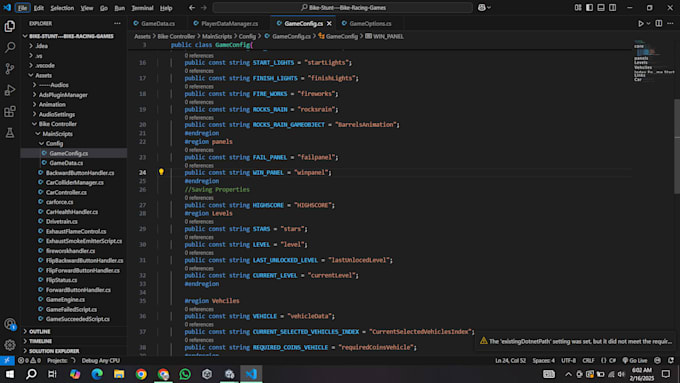Click the Run play button in editor toolbar

641,23
